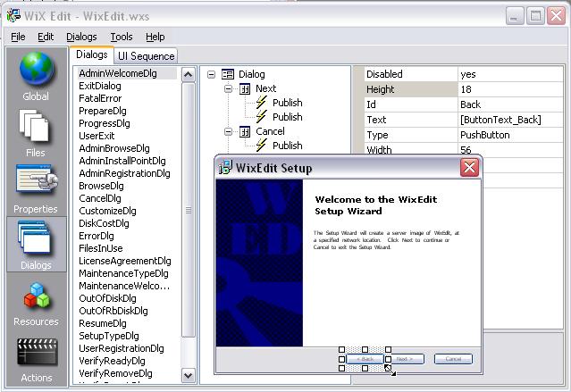The width and height of the screenshot is (571, 392).
Task: Open the Global section in sidebar
Action: (36, 76)
